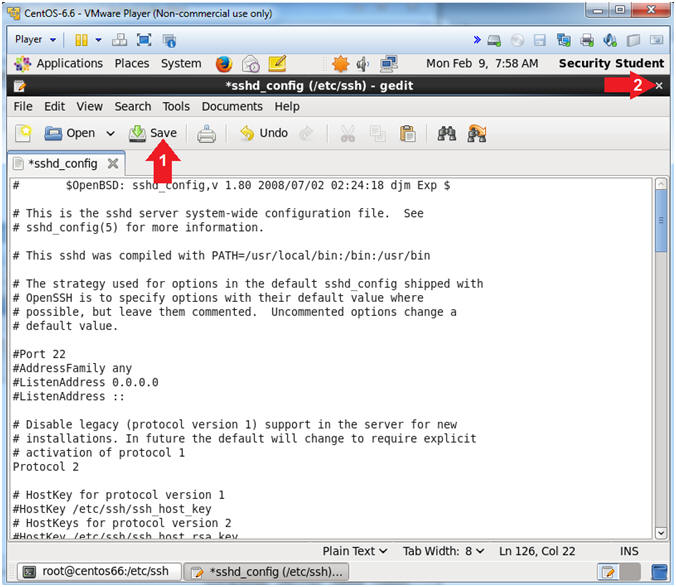Image resolution: width=676 pixels, height=587 pixels.
Task: Undo the last edit
Action: click(x=264, y=133)
